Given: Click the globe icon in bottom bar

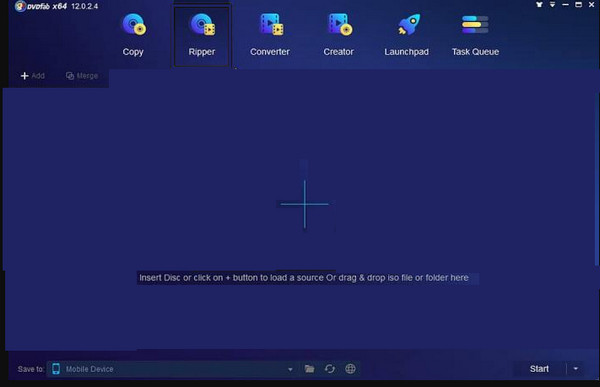Looking at the screenshot, I should coord(350,369).
